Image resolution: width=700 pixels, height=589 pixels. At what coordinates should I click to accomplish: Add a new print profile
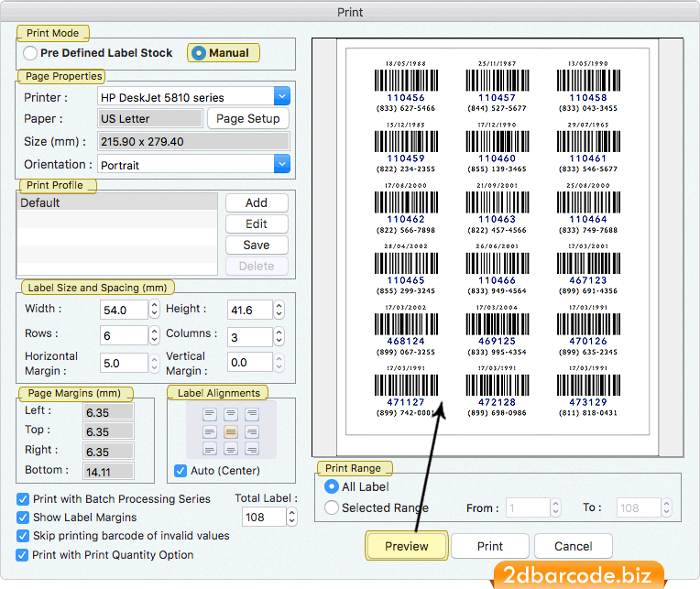257,203
